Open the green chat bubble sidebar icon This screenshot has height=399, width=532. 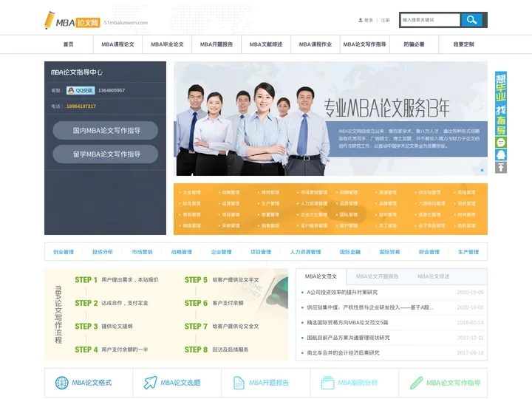tap(501, 143)
